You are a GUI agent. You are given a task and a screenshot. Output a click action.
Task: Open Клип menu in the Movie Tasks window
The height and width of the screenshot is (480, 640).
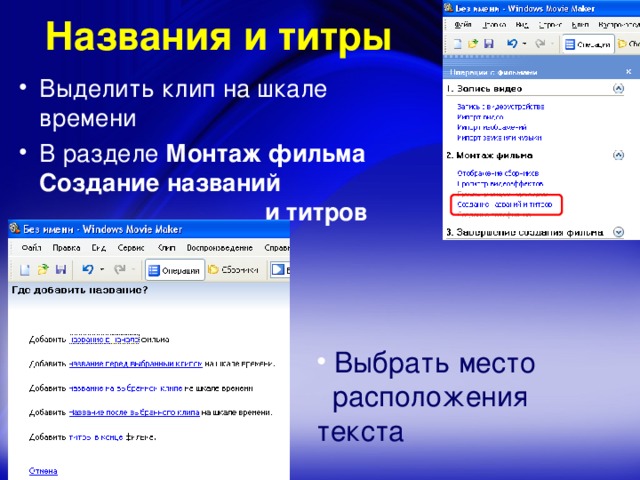(x=580, y=25)
